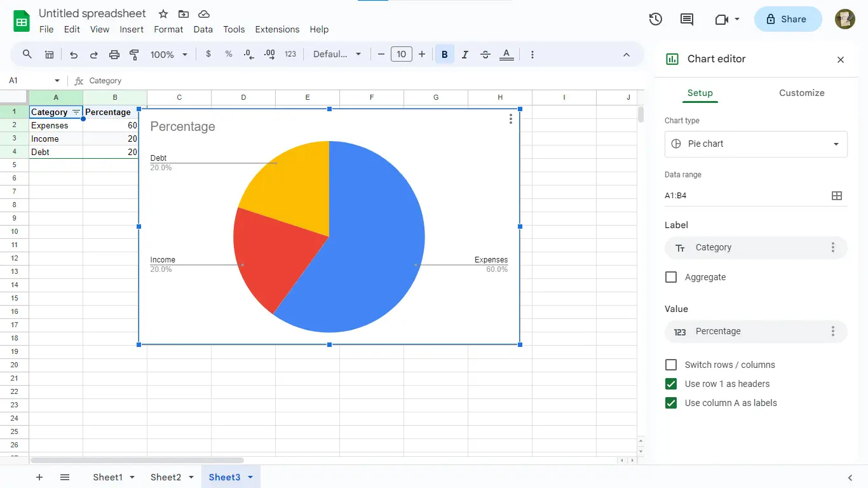Open the font family dropdown
The image size is (868, 488).
[x=337, y=55]
